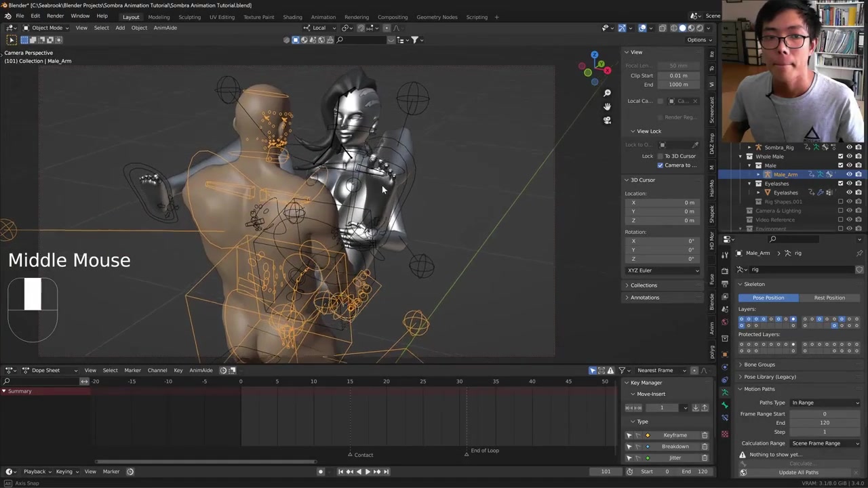Click the zoom in/out viewport icon
The height and width of the screenshot is (488, 868).
pyautogui.click(x=607, y=93)
